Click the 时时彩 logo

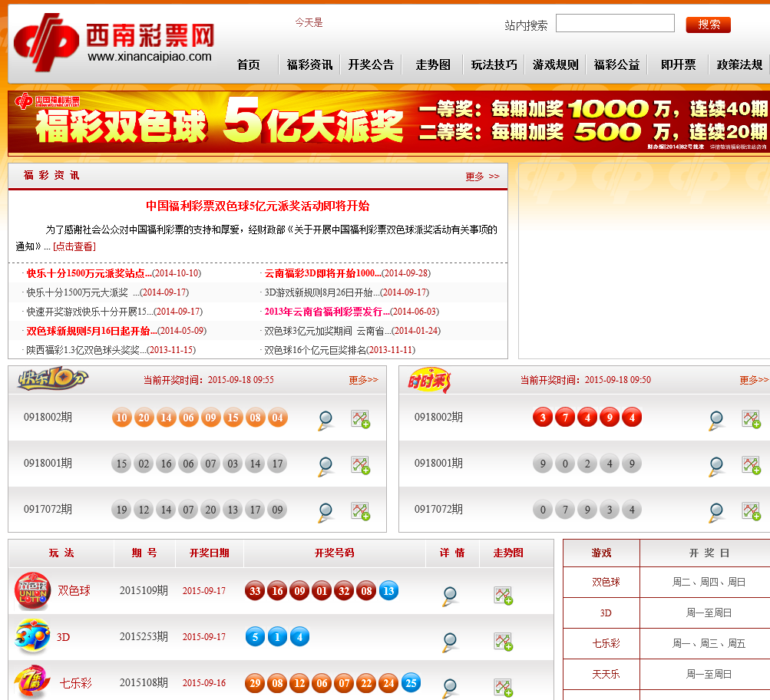point(429,381)
